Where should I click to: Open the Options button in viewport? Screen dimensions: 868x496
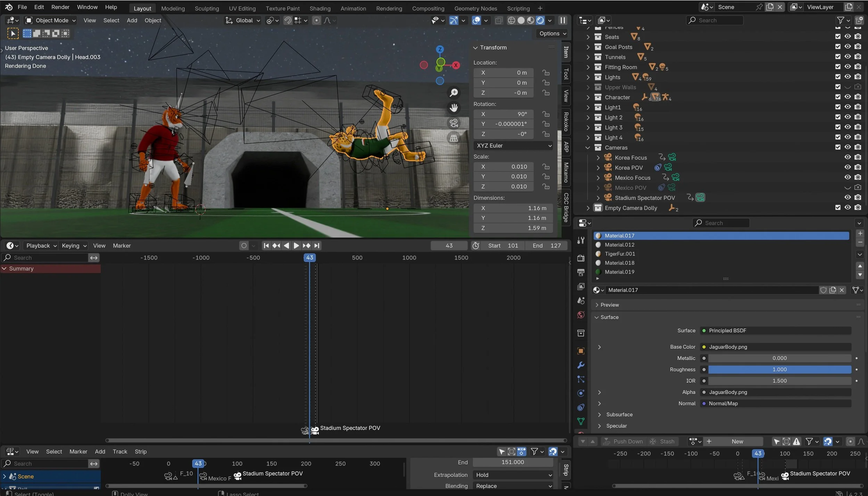coord(552,34)
